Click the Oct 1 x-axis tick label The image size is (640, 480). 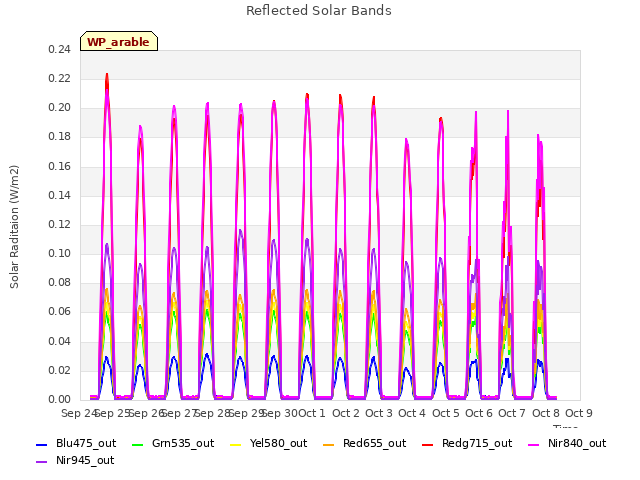(312, 413)
